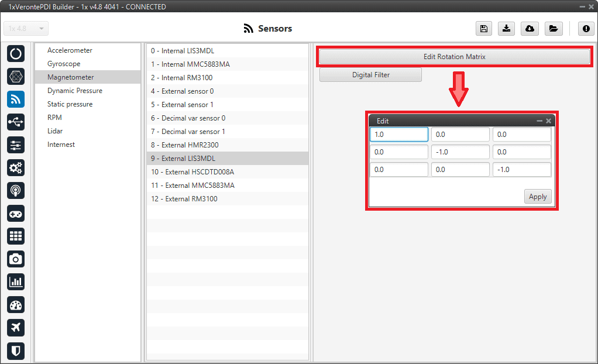
Task: Open the Digital Filter button
Action: tap(370, 75)
